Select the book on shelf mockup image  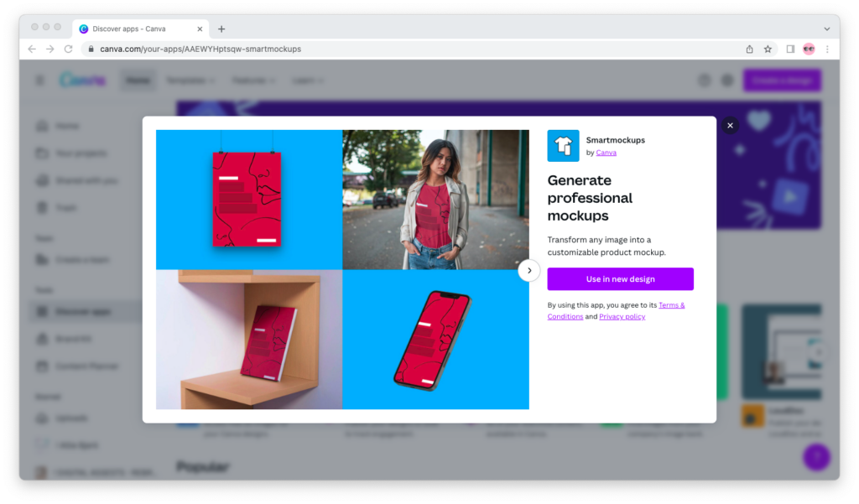[249, 339]
